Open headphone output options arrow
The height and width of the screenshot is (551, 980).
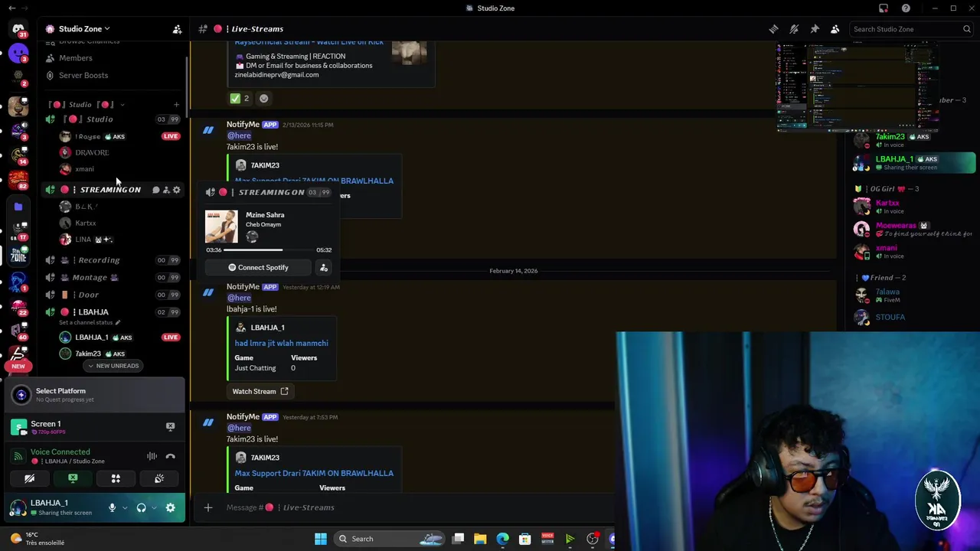(153, 507)
